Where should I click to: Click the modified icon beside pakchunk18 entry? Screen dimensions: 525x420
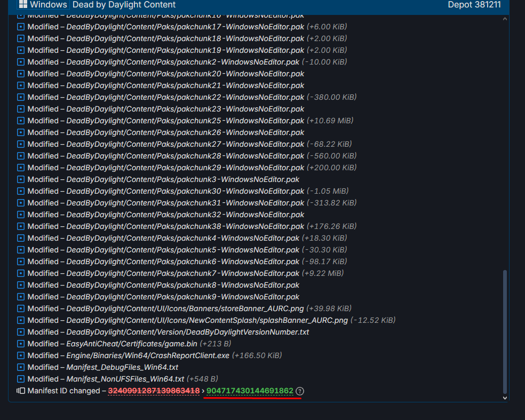pyautogui.click(x=21, y=38)
